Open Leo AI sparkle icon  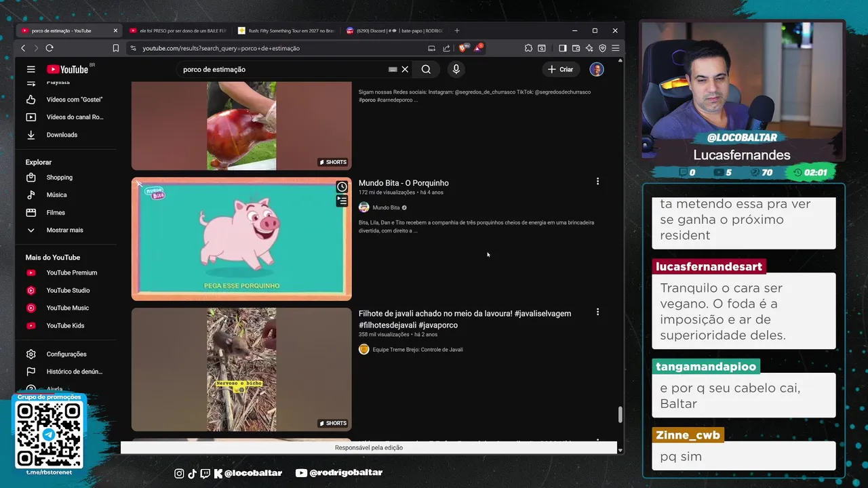(589, 48)
